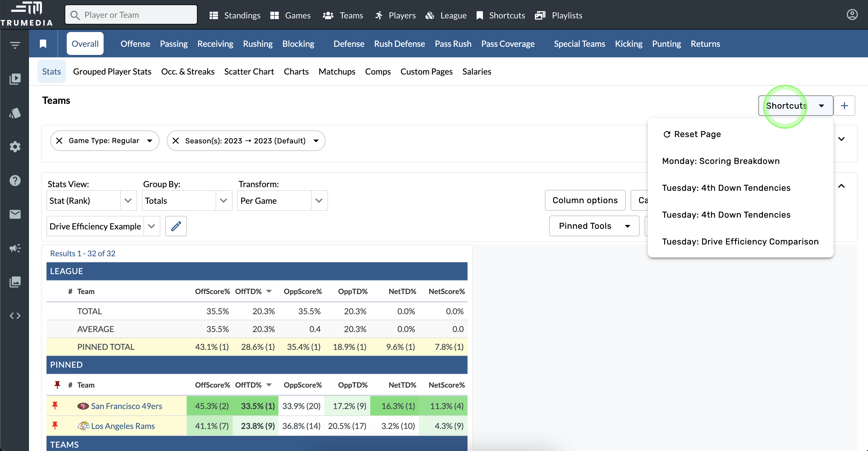Open the San Francisco 49ers team link
This screenshot has height=451, width=868.
pos(126,406)
